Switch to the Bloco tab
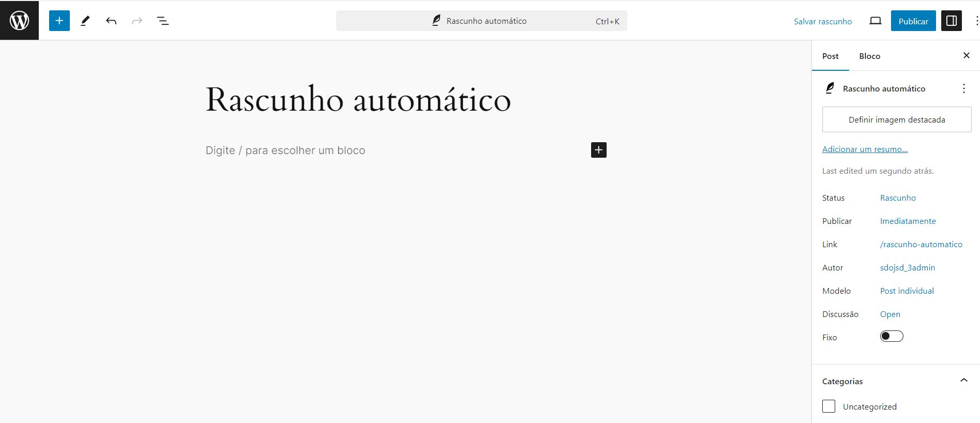The width and height of the screenshot is (980, 423). [869, 56]
